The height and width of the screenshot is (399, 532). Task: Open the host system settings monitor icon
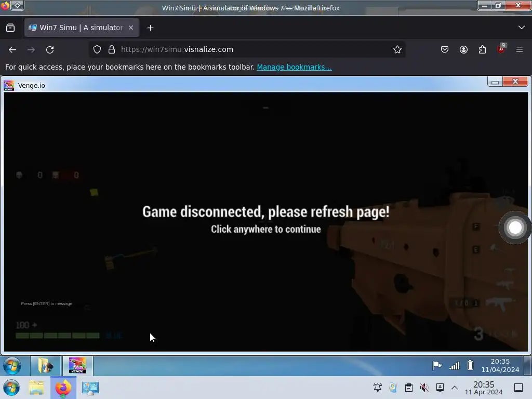[x=90, y=388]
